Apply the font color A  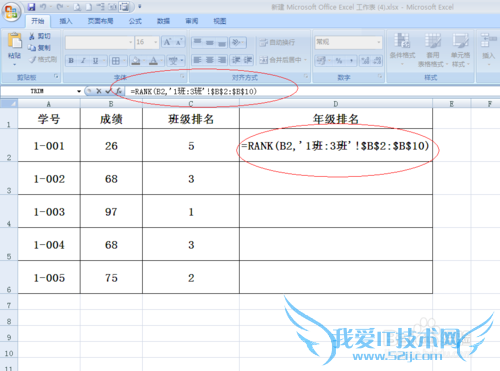point(153,61)
